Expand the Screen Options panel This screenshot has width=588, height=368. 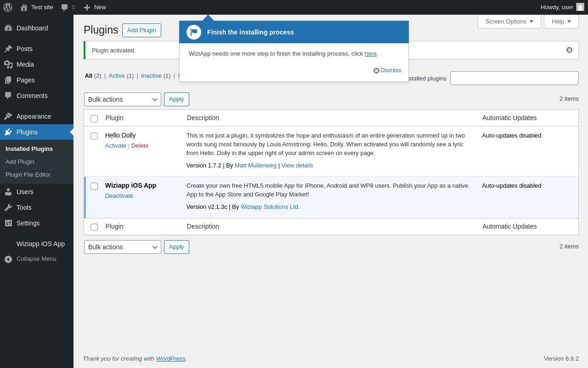[509, 21]
